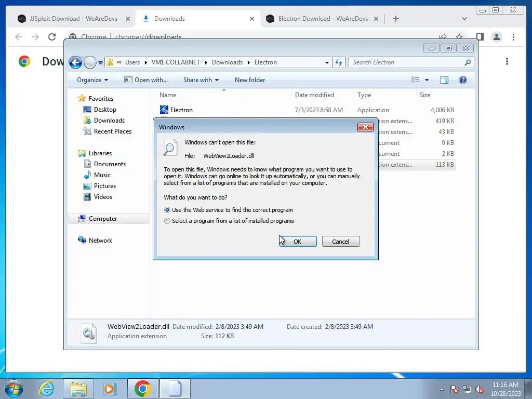Click the search magnifier icon in Explorer

(468, 62)
